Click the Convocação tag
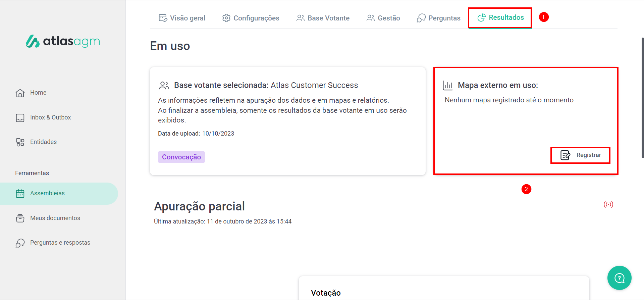This screenshot has width=644, height=300. point(181,157)
